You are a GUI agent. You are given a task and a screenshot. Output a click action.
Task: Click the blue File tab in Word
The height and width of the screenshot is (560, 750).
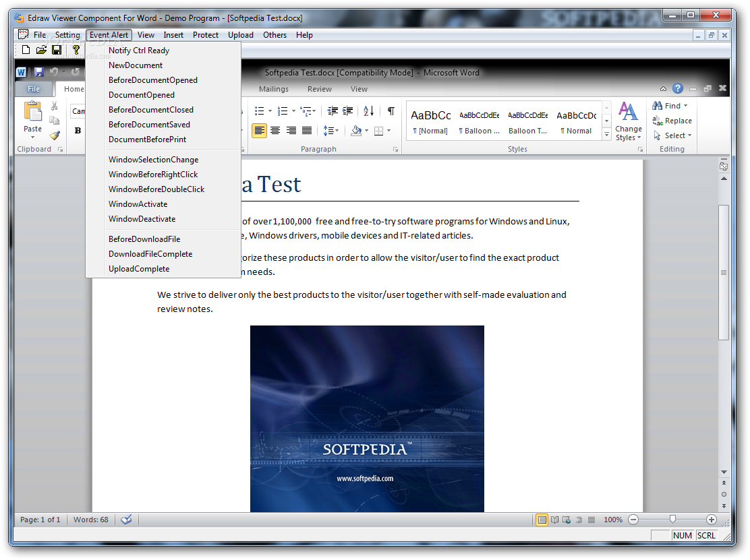tap(34, 89)
